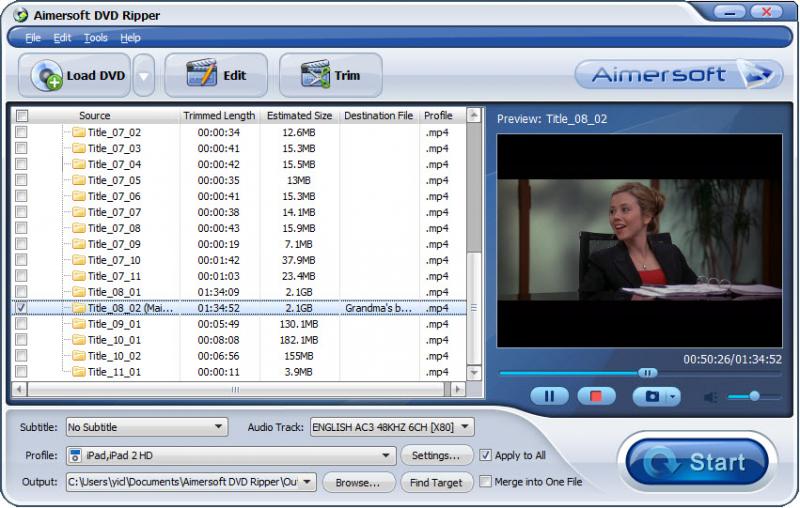Take a snapshot with camera icon
This screenshot has width=800, height=508.
(651, 396)
